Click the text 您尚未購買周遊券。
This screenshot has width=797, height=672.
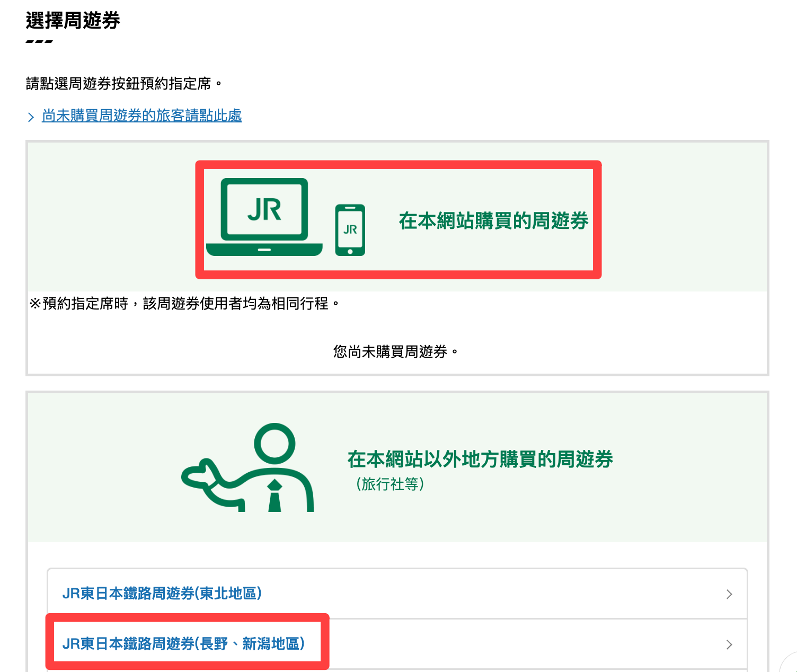point(395,351)
